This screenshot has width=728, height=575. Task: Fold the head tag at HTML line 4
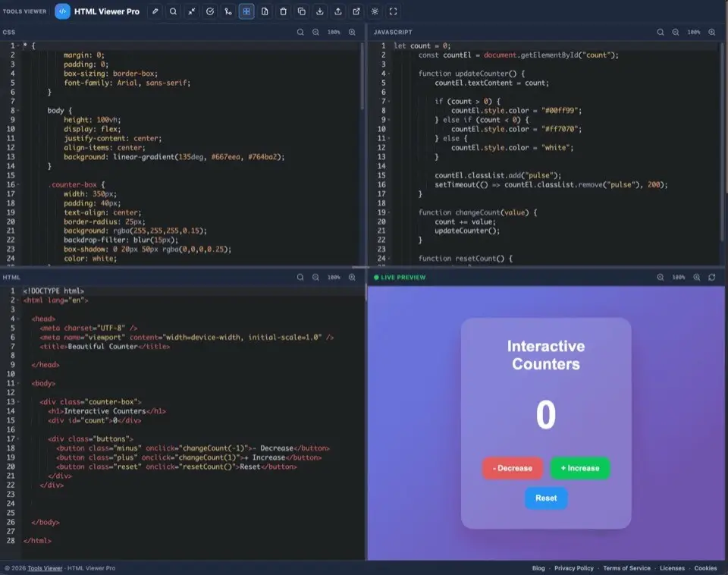point(18,319)
